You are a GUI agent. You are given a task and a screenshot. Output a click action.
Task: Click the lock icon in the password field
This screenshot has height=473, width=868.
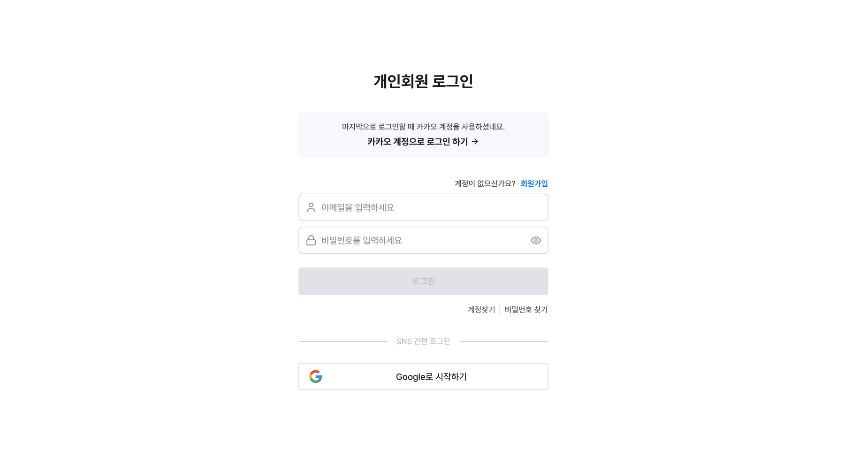(x=311, y=240)
